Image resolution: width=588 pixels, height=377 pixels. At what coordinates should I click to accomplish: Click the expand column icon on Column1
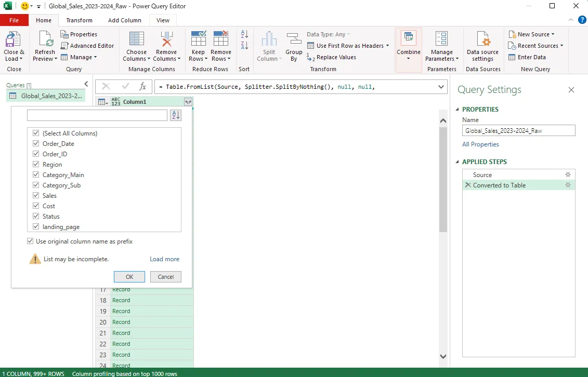click(x=188, y=102)
